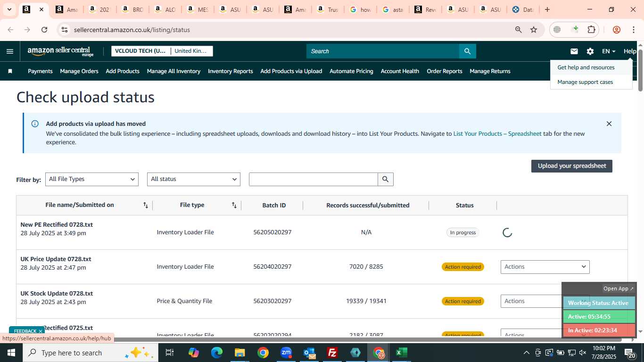Sort by File type arrows
This screenshot has height=362, width=644.
pos(234,205)
